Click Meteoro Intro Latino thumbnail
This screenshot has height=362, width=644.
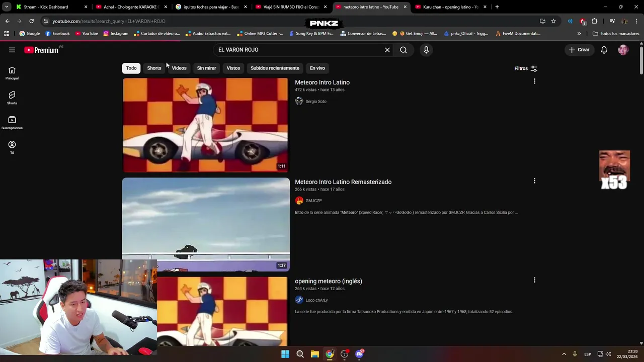point(206,125)
